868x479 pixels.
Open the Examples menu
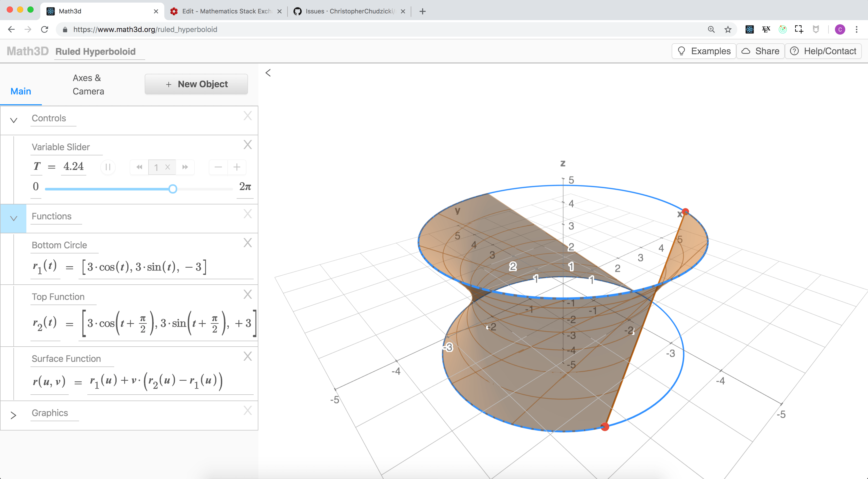[703, 51]
